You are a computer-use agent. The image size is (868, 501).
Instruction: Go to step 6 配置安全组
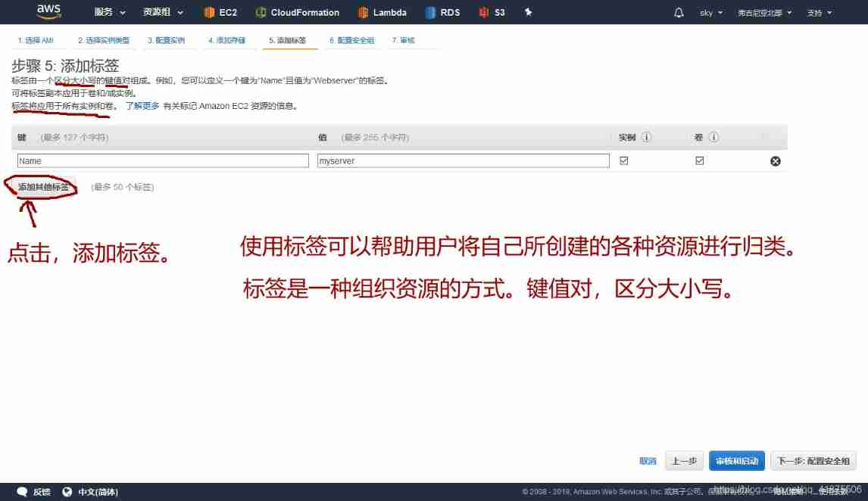click(352, 40)
